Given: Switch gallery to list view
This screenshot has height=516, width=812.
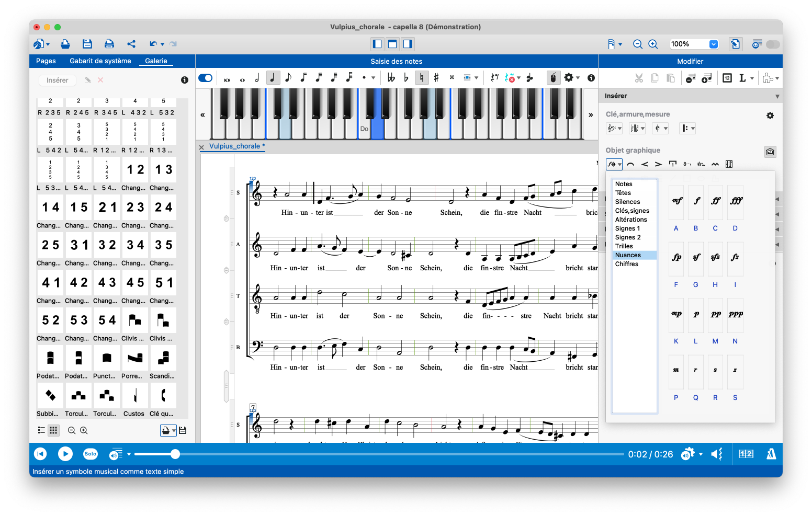Looking at the screenshot, I should click(41, 430).
